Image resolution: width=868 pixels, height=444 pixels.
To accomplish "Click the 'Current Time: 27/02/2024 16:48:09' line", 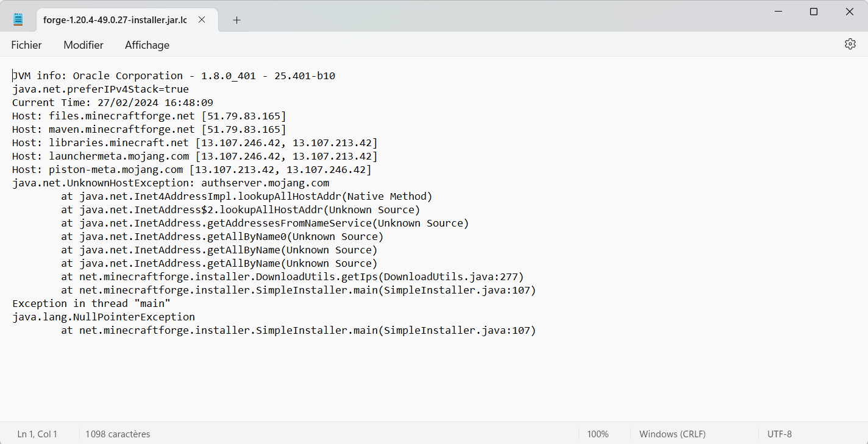I will [x=113, y=103].
